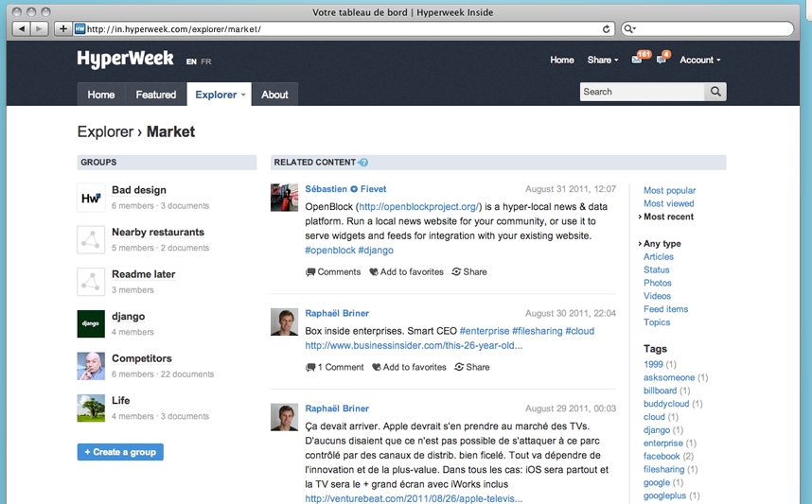Click the browser search field
Screen dimensions: 812x504
(x=707, y=29)
